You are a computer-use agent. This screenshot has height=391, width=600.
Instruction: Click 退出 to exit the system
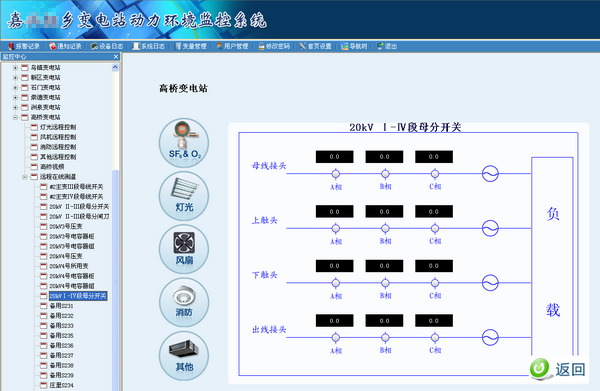point(386,46)
